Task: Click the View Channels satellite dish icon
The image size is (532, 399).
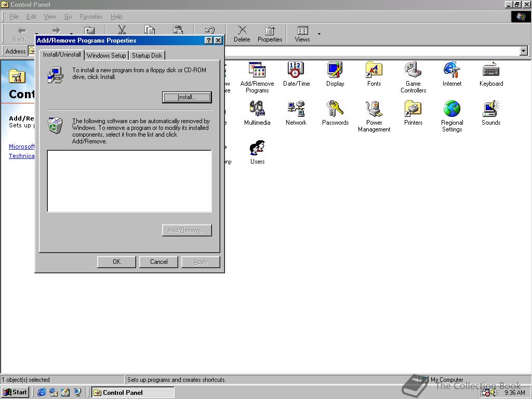Action: 78,392
